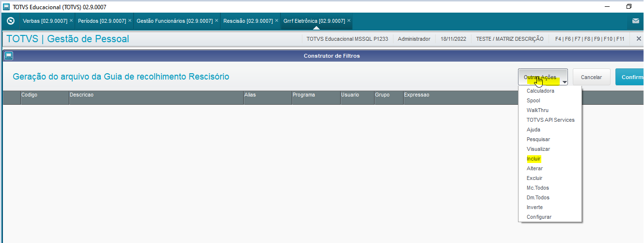Close the Gestão Funcionários tab
The width and height of the screenshot is (644, 243).
click(217, 21)
